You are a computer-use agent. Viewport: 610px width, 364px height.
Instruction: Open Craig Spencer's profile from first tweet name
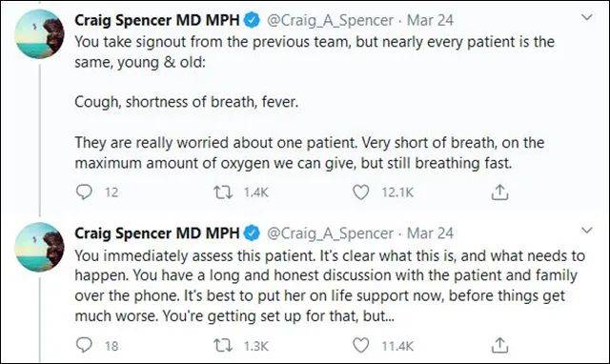[x=156, y=20]
